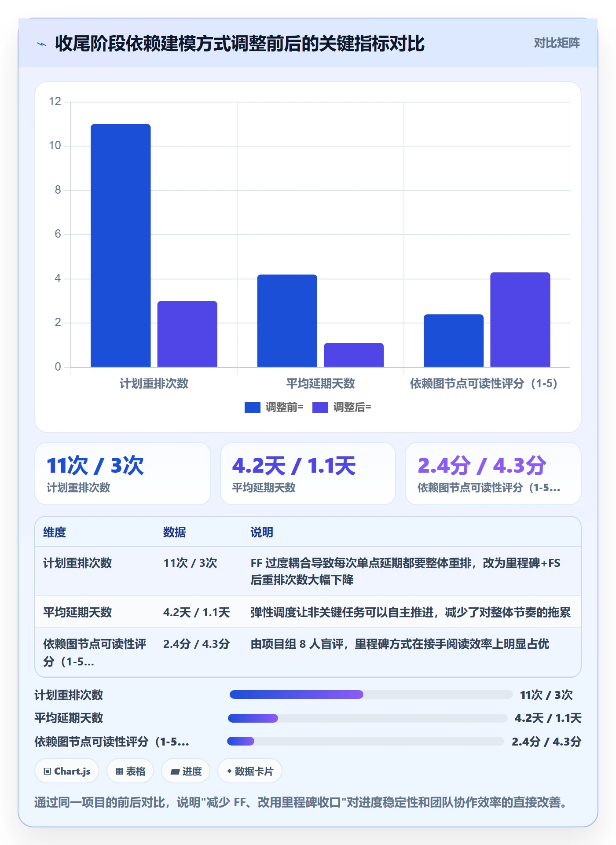Click the 进度 tag chip
This screenshot has height=845, width=616.
coord(186,771)
